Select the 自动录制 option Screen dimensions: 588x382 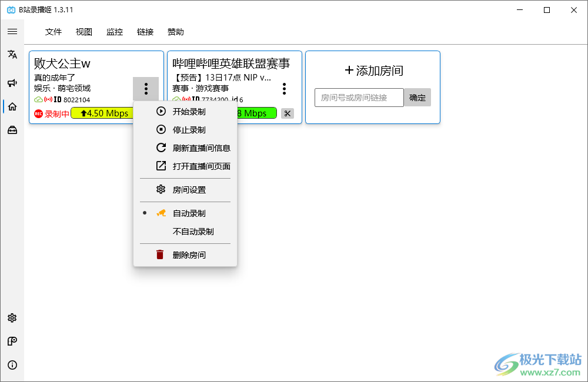(x=185, y=213)
